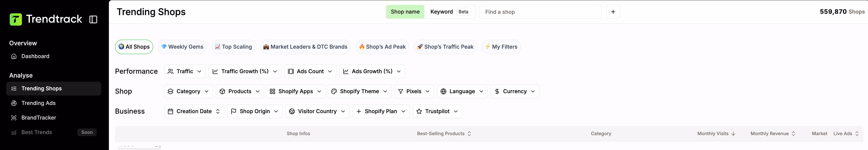Open the Top Scaling tab

[x=233, y=47]
